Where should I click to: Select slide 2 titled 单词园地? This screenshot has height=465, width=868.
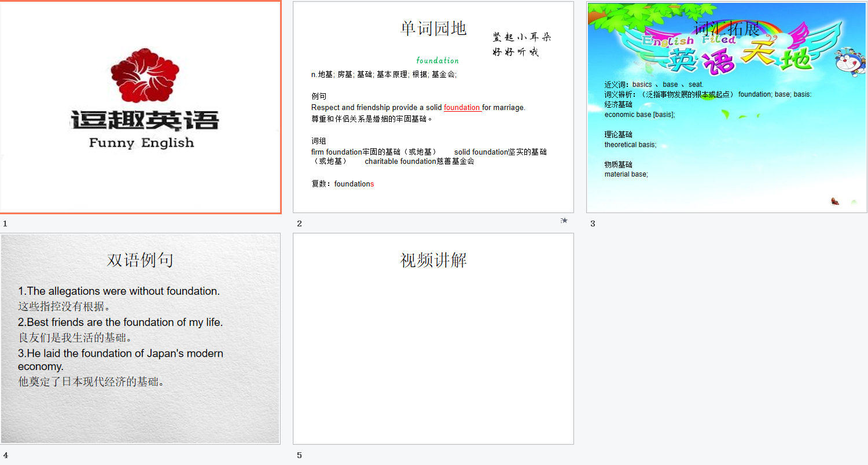coord(433,107)
